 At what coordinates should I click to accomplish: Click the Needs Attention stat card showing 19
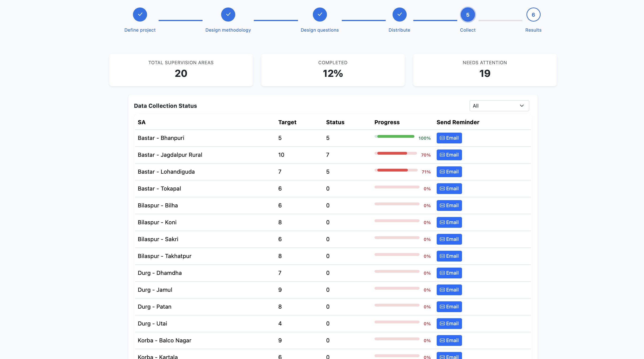[485, 70]
